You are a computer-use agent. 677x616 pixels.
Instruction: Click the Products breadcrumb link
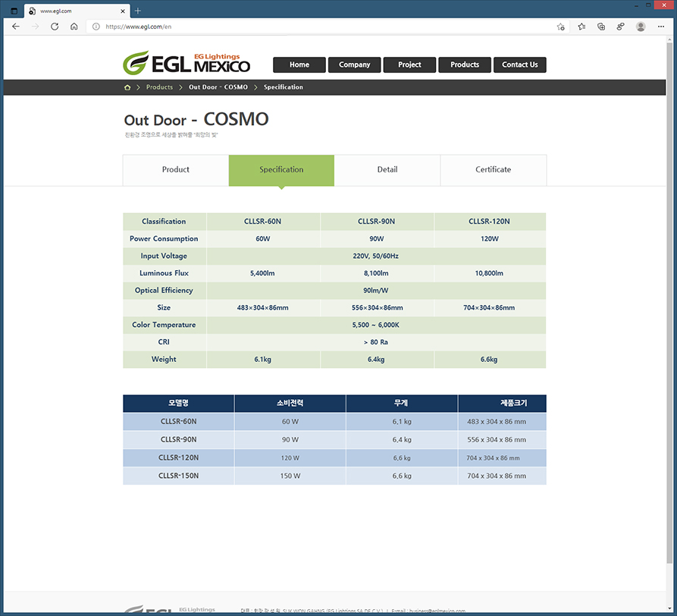(x=159, y=87)
